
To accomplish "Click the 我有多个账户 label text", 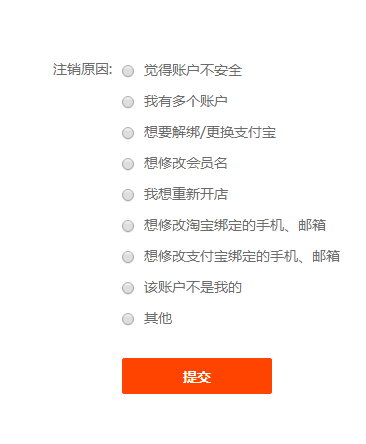I will coord(186,101).
